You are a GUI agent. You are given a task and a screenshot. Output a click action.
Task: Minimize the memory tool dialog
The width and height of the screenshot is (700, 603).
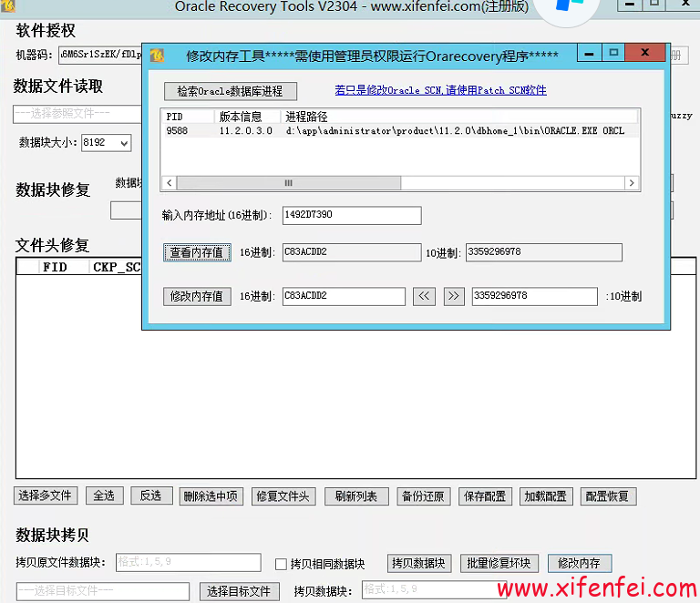pyautogui.click(x=590, y=53)
